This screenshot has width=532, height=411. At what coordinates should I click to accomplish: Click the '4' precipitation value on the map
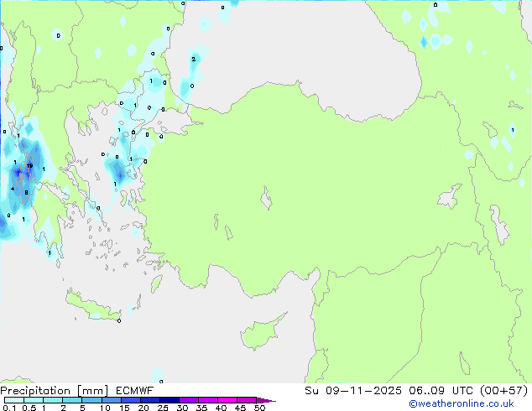13,189
